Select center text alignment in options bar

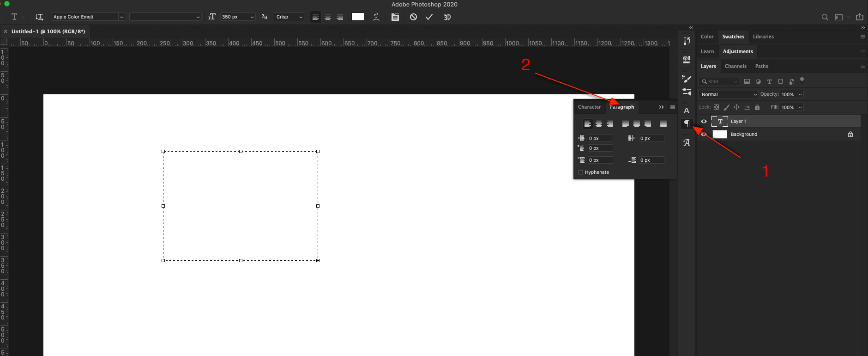pos(328,17)
